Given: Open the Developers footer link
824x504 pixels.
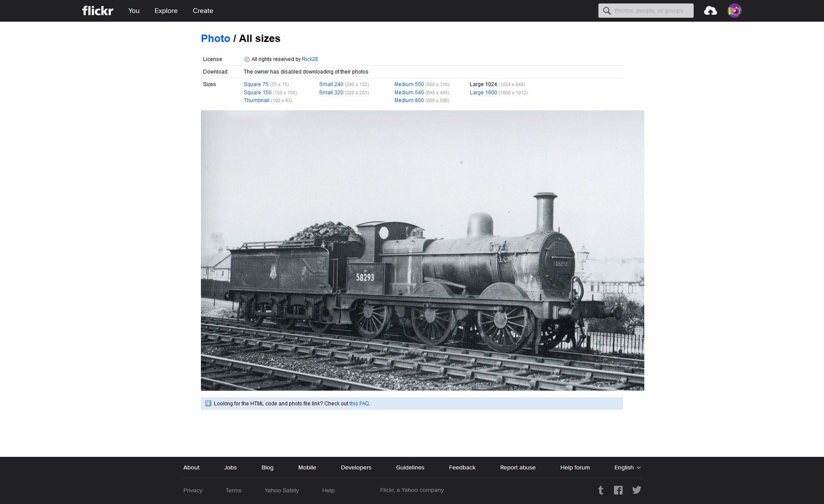Looking at the screenshot, I should [x=356, y=468].
